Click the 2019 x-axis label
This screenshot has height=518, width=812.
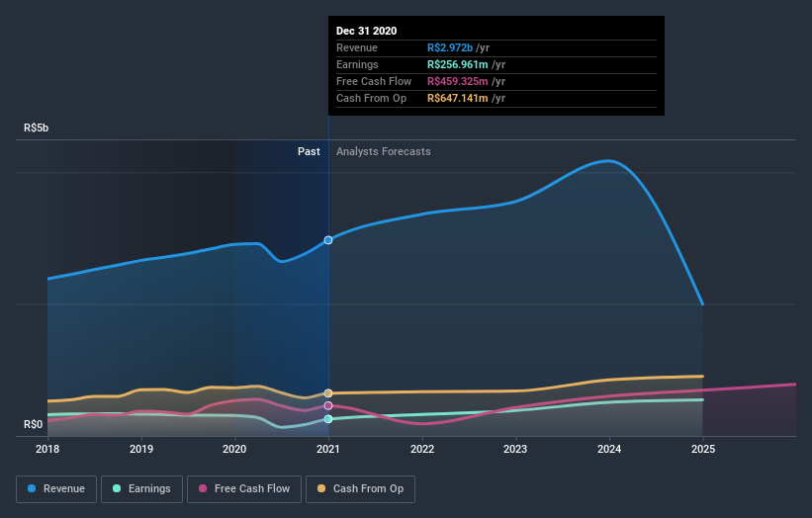(140, 449)
